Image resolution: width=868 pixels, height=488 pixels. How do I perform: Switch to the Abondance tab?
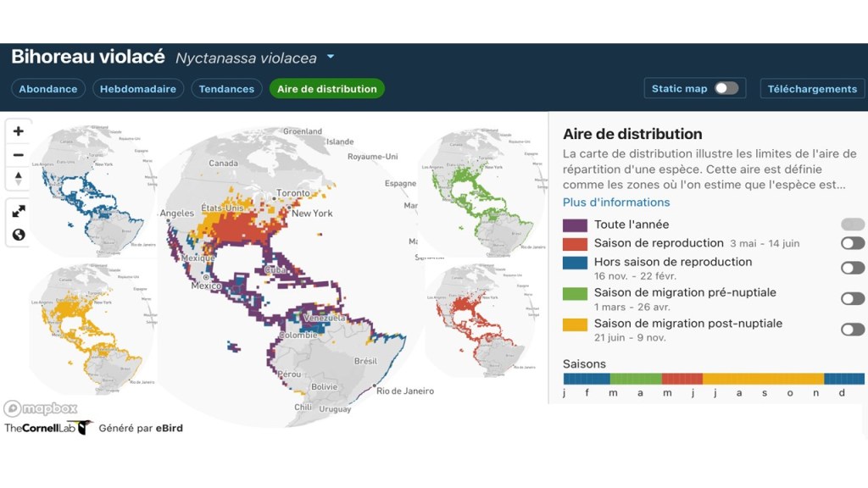48,89
